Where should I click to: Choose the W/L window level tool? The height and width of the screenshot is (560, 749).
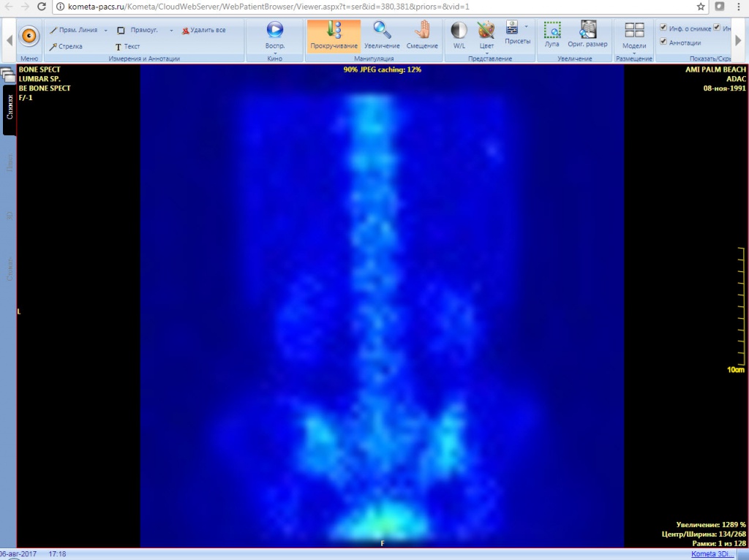(459, 34)
